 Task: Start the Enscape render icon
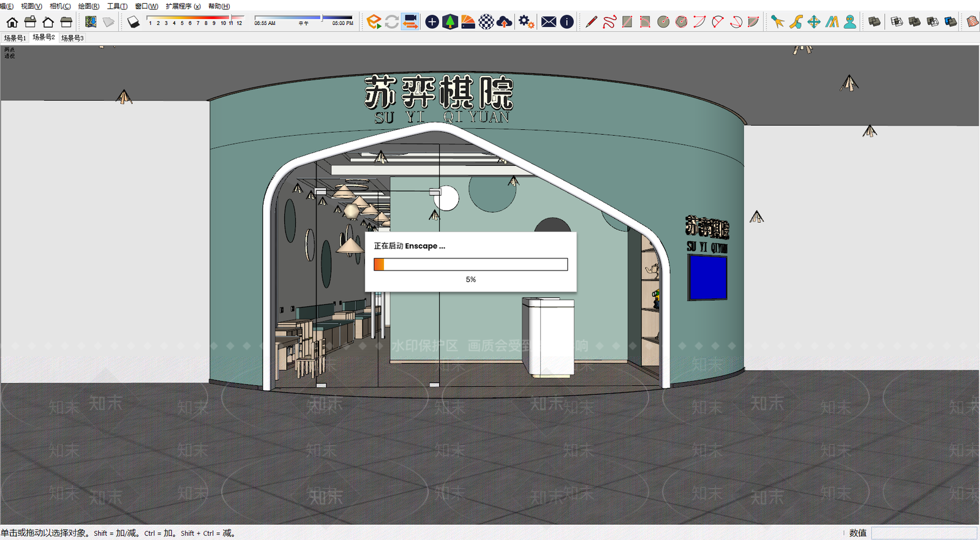[374, 22]
